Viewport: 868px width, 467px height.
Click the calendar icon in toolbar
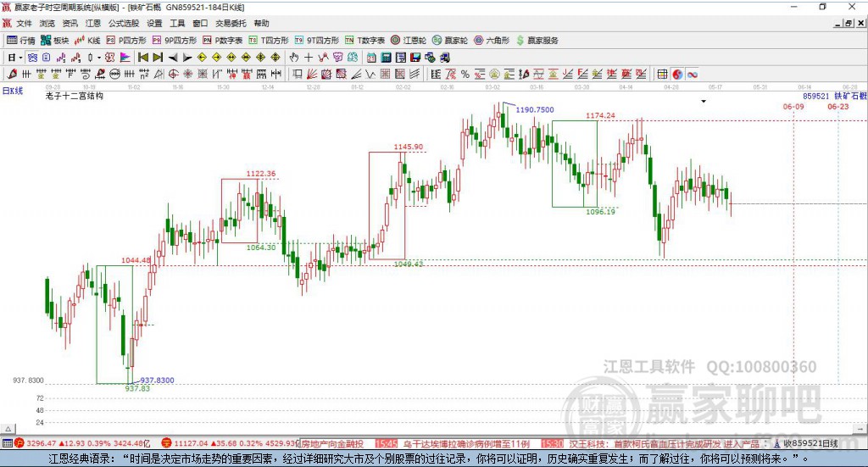coord(371,57)
